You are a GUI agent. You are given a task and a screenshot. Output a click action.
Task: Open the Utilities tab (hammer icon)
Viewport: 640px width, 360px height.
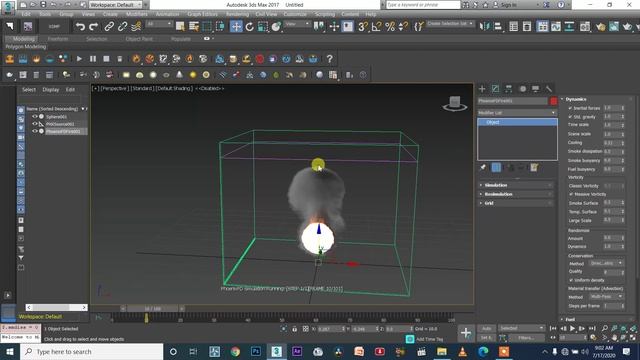tap(549, 89)
